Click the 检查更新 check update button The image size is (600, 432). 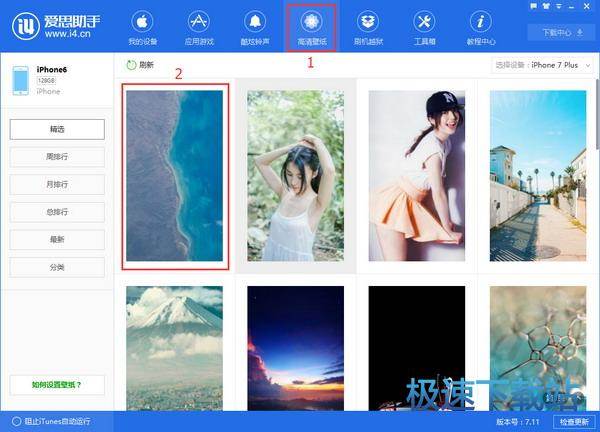coord(574,422)
